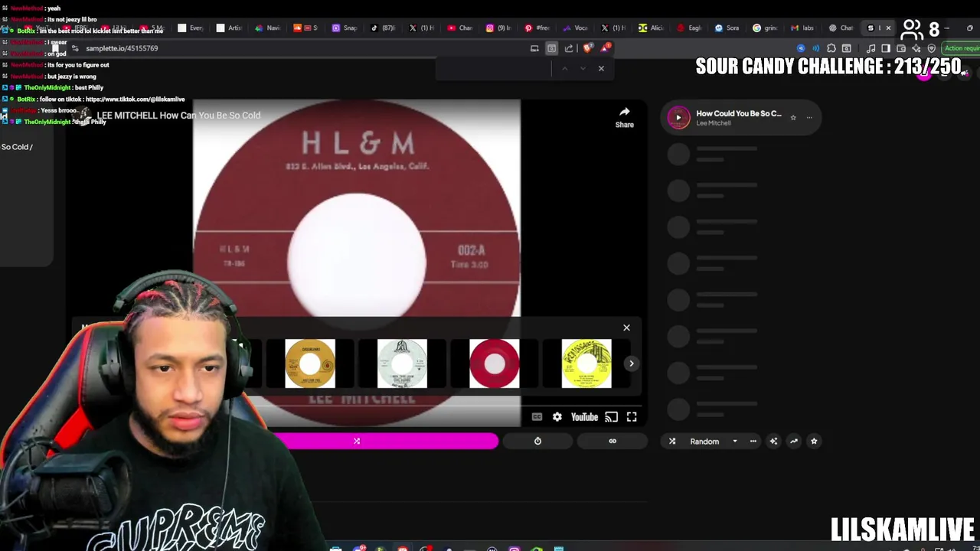Click the Brave shields icon in address bar
The width and height of the screenshot is (980, 551).
tap(588, 48)
